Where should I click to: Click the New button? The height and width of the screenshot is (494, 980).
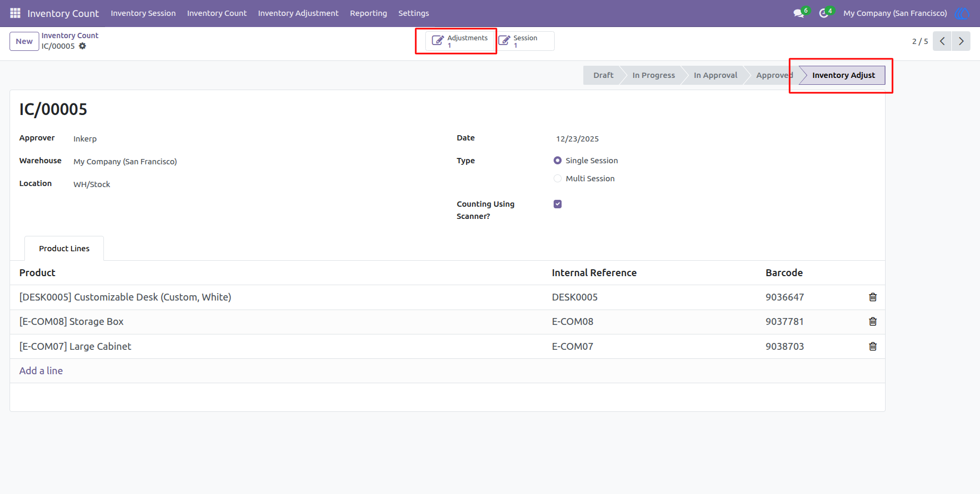coord(24,41)
